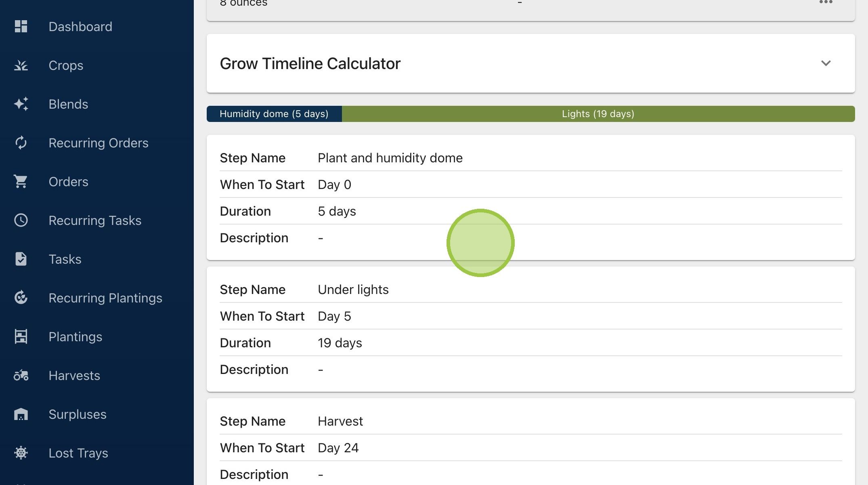This screenshot has width=868, height=485.
Task: Open Recurring Plantings in the sidebar
Action: [x=105, y=298]
